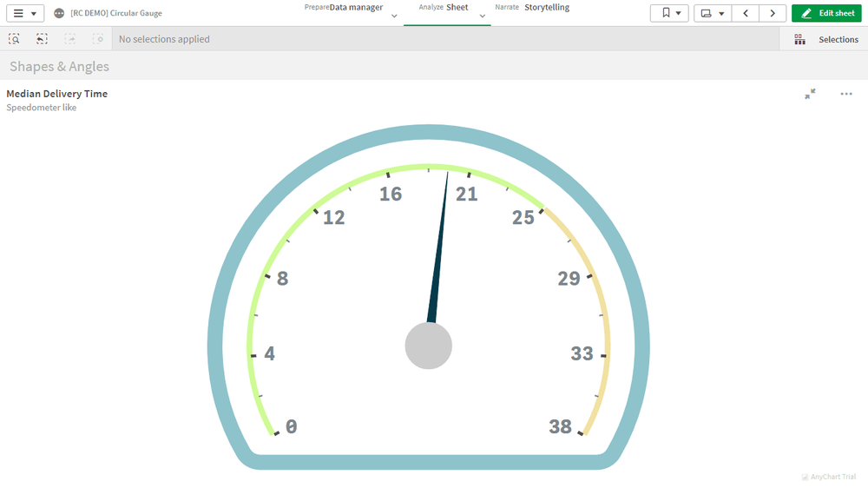Expand the Analyze dropdown chevron

[482, 16]
